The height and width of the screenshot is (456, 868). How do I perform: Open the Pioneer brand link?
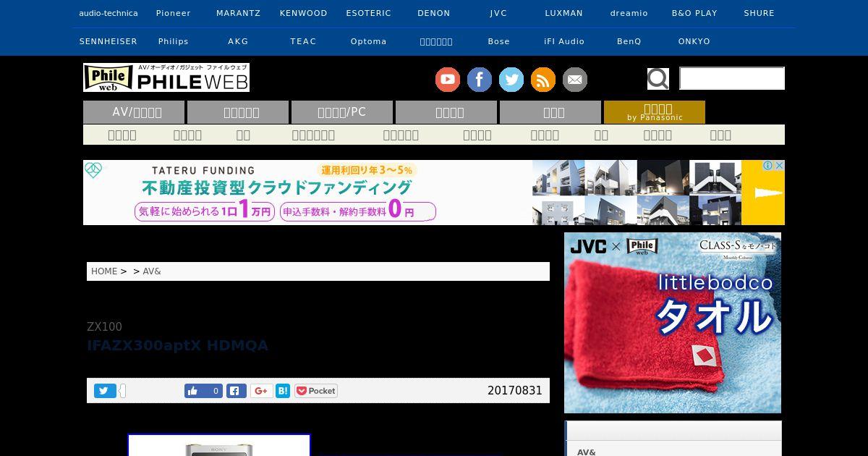174,13
